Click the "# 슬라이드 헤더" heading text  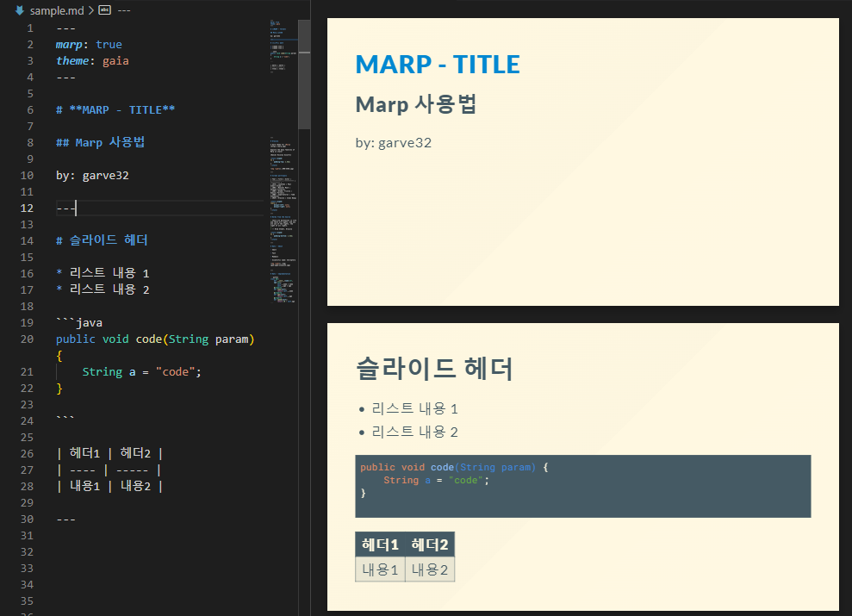(103, 240)
